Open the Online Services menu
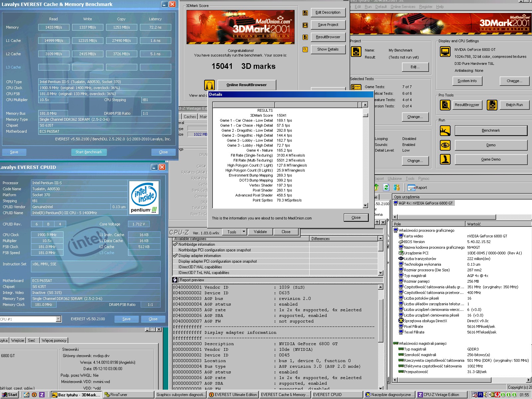This screenshot has width=532, height=399. (403, 7)
